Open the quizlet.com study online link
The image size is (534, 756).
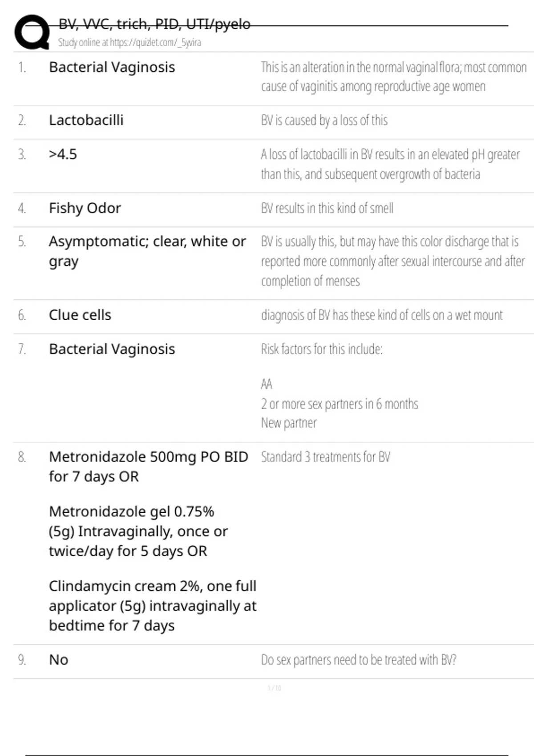[x=129, y=43]
